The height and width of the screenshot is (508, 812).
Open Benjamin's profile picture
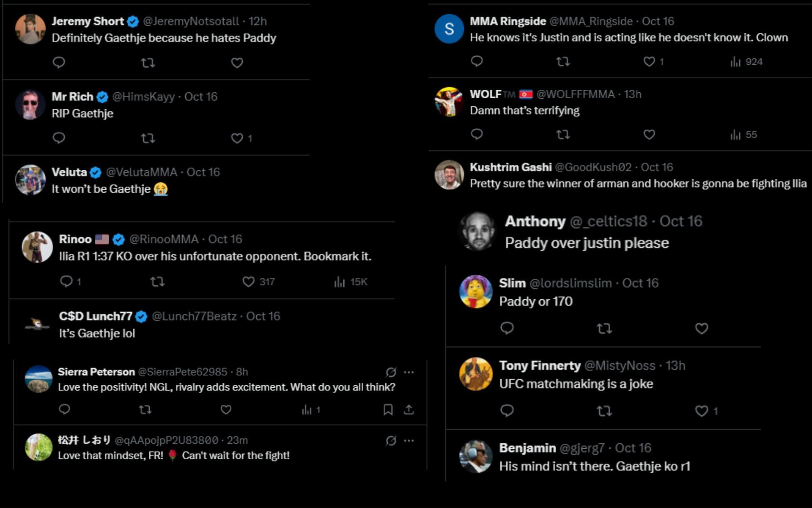tap(476, 456)
